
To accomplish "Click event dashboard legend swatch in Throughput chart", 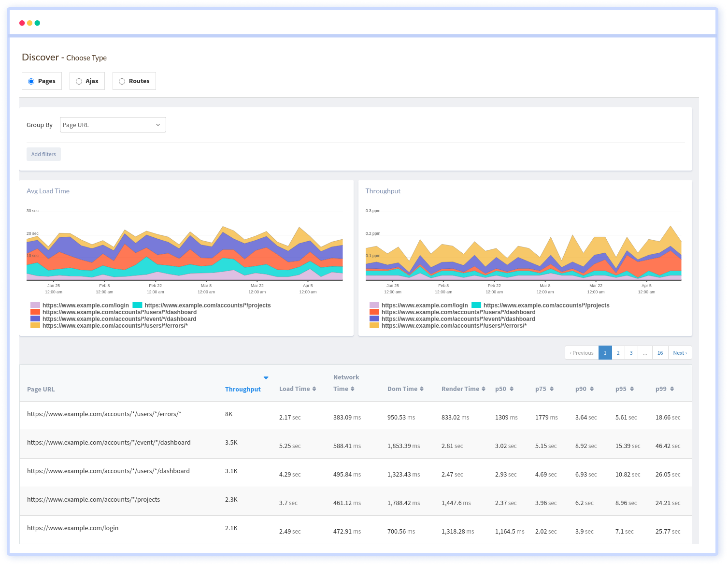I will [x=374, y=319].
